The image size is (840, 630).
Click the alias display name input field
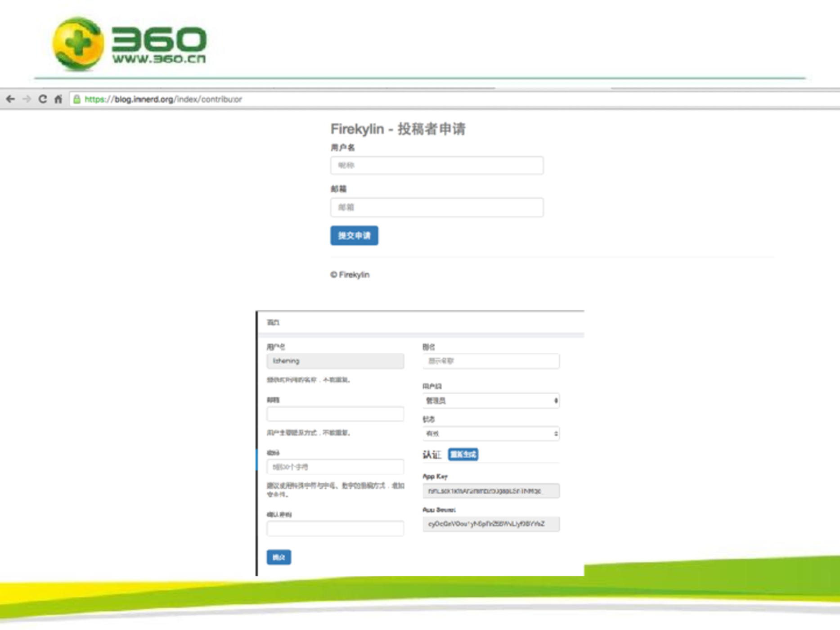490,361
